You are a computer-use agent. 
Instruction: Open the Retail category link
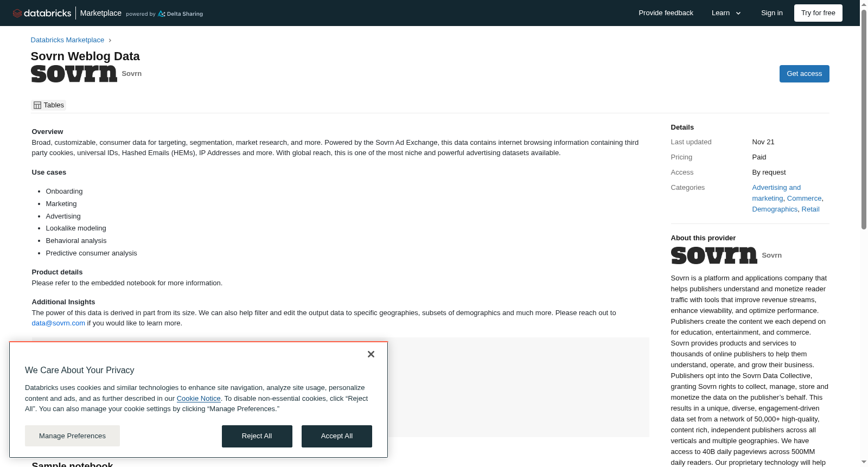pyautogui.click(x=810, y=209)
